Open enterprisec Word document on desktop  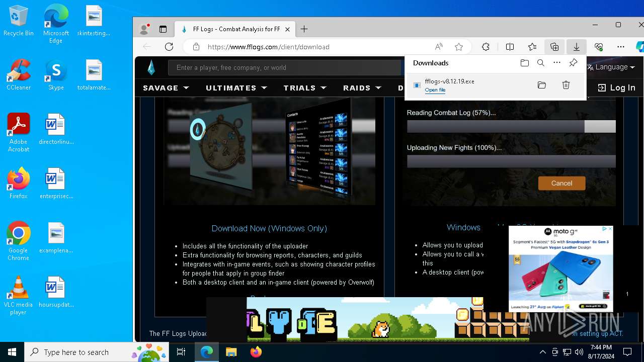click(56, 184)
